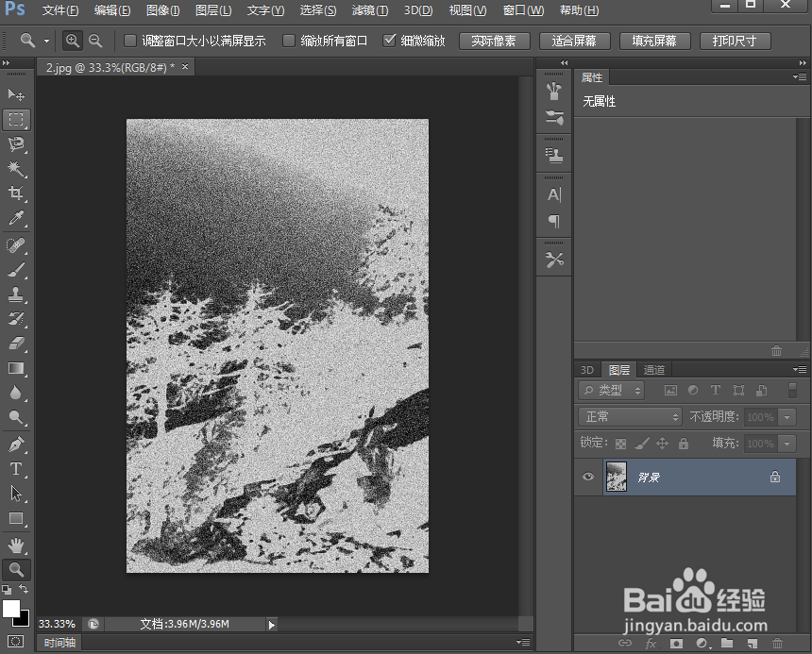Select the Rectangular Marquee tool
This screenshot has width=812, height=654.
16,120
